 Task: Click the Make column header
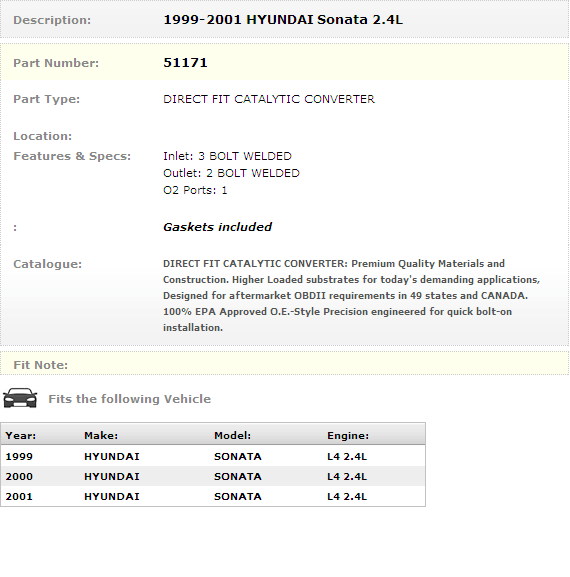(101, 436)
